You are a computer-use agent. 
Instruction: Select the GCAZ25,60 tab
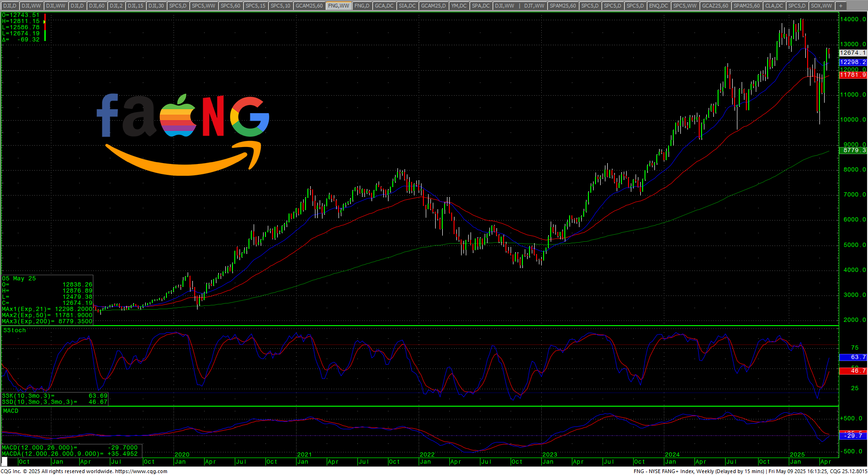(715, 6)
